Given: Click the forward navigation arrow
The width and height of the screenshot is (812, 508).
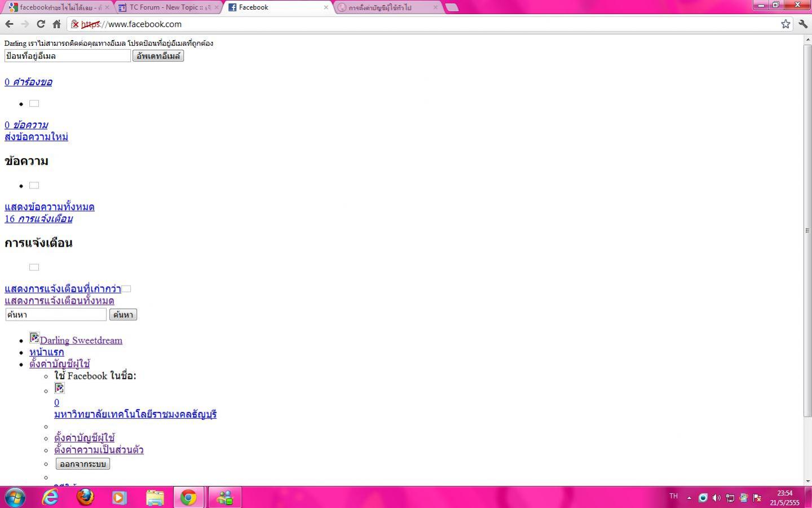Looking at the screenshot, I should coord(25,24).
